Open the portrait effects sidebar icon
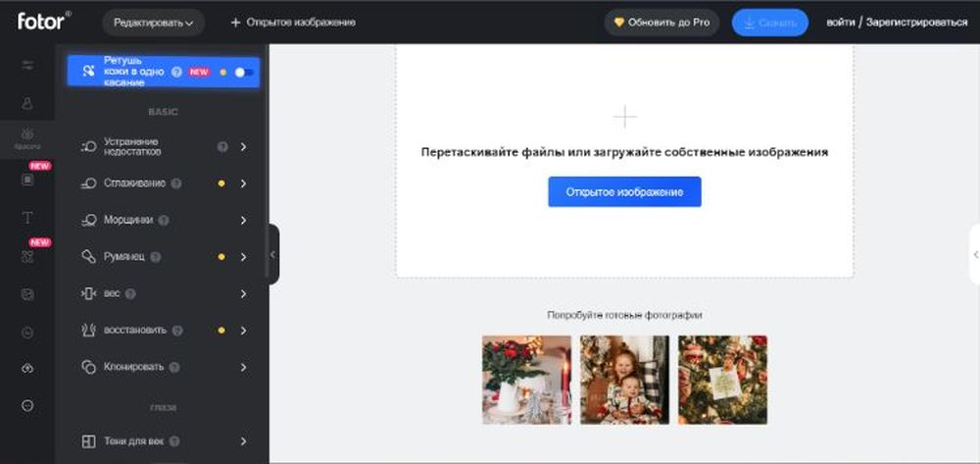The height and width of the screenshot is (464, 980). [27, 103]
